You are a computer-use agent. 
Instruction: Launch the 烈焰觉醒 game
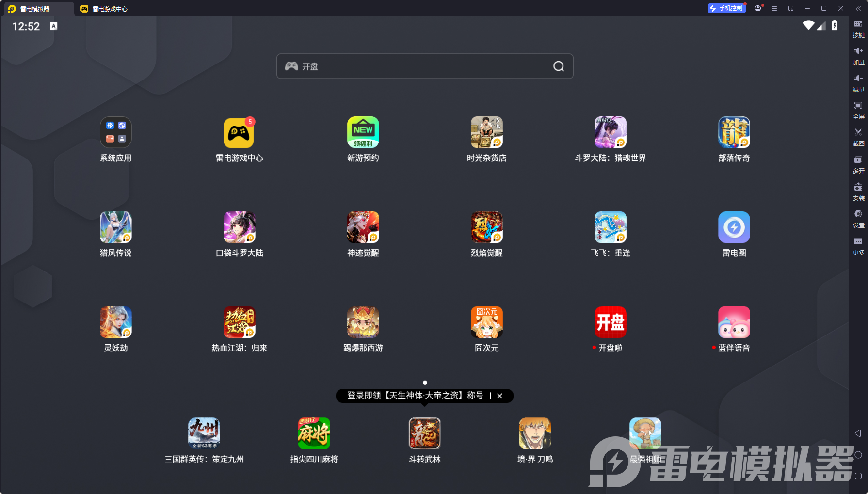[x=486, y=227]
